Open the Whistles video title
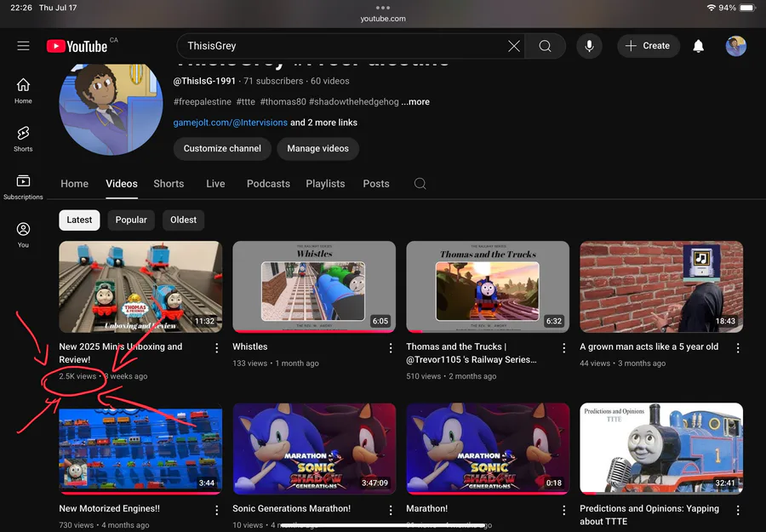 point(250,346)
